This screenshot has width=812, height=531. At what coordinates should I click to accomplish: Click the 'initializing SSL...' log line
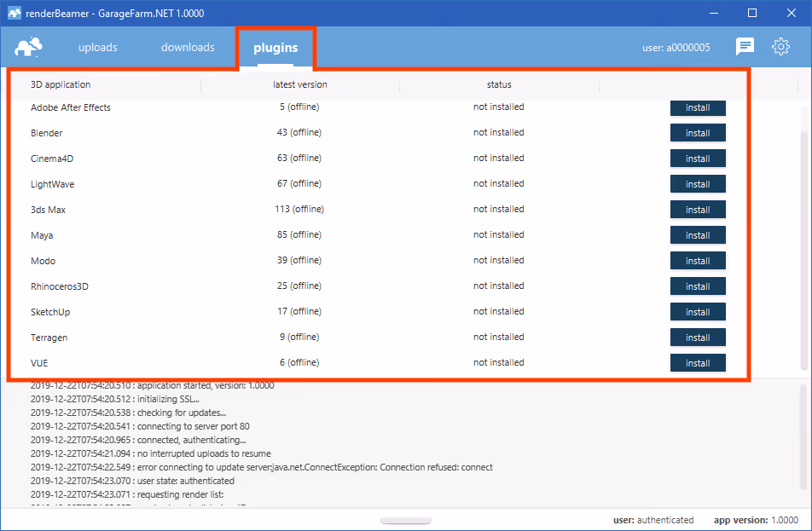tap(115, 399)
